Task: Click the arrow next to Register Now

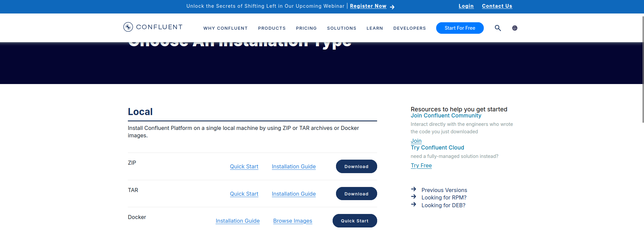Action: pos(392,7)
